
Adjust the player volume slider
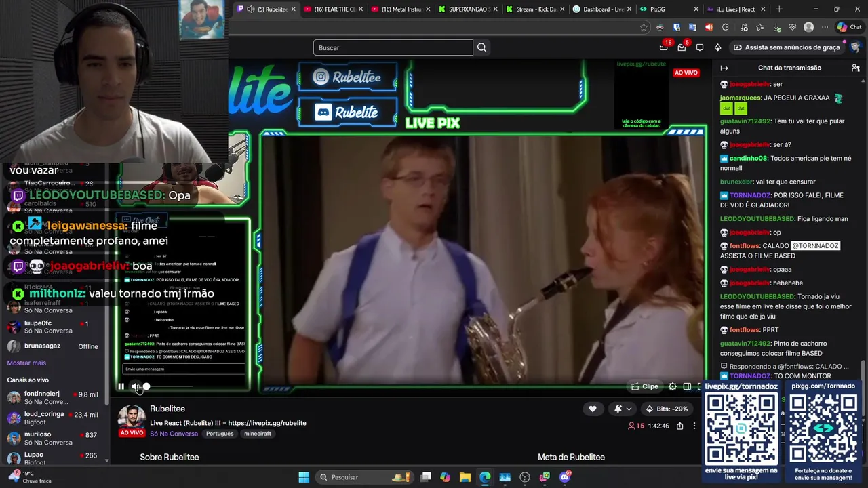[x=167, y=386]
